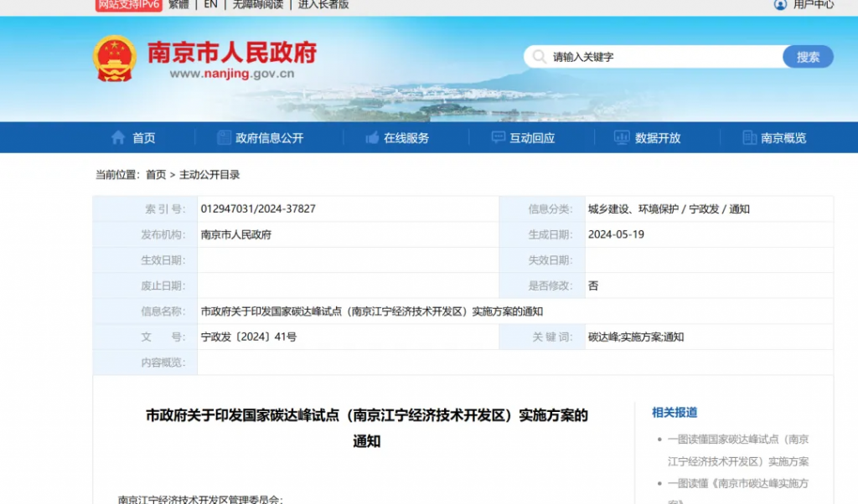Select the 数据开放 navigation item
858x504 pixels.
(658, 138)
